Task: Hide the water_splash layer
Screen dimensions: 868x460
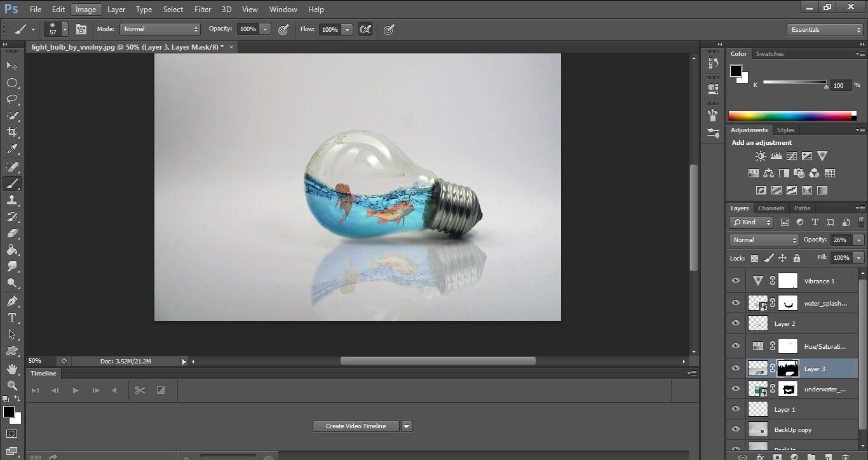Action: click(x=736, y=302)
